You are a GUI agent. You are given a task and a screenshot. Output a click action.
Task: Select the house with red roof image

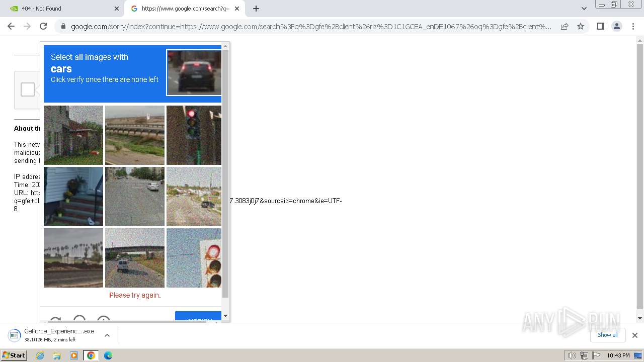pos(73,135)
